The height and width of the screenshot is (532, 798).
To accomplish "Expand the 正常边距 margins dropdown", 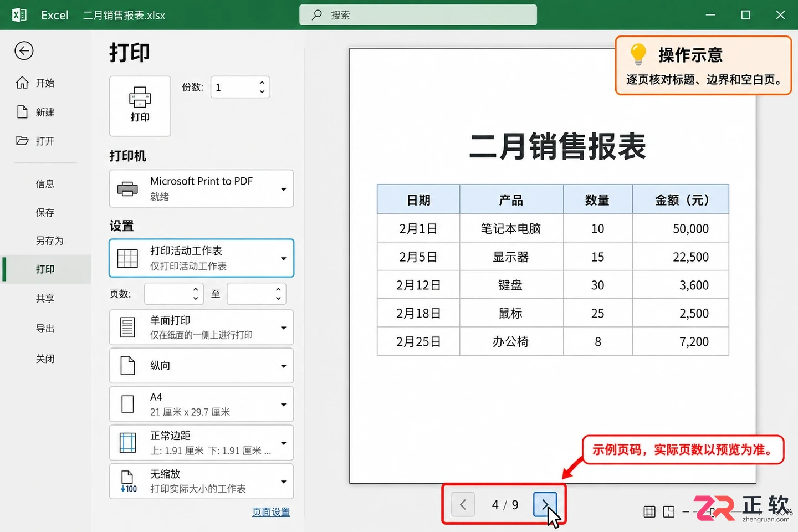I will pos(201,443).
